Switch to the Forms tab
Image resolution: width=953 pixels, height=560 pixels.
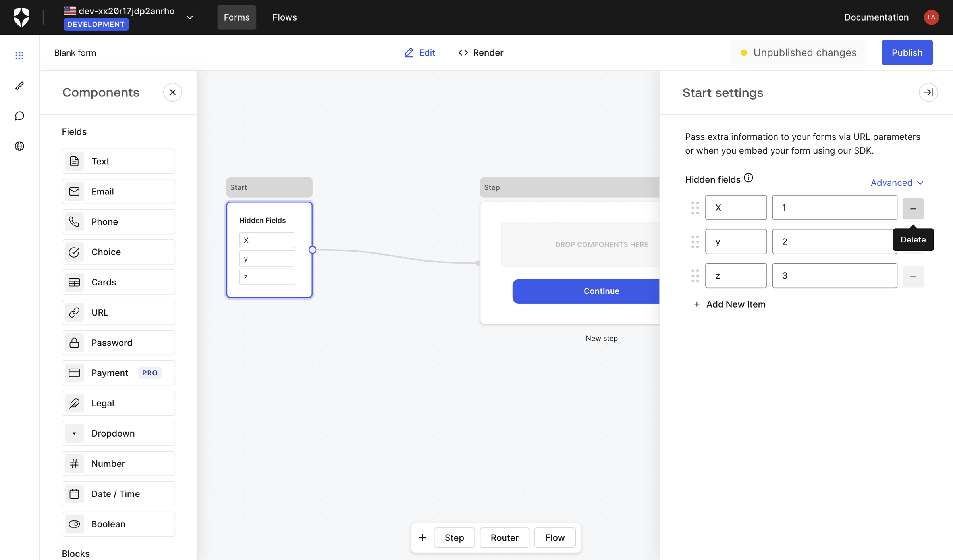click(x=237, y=17)
